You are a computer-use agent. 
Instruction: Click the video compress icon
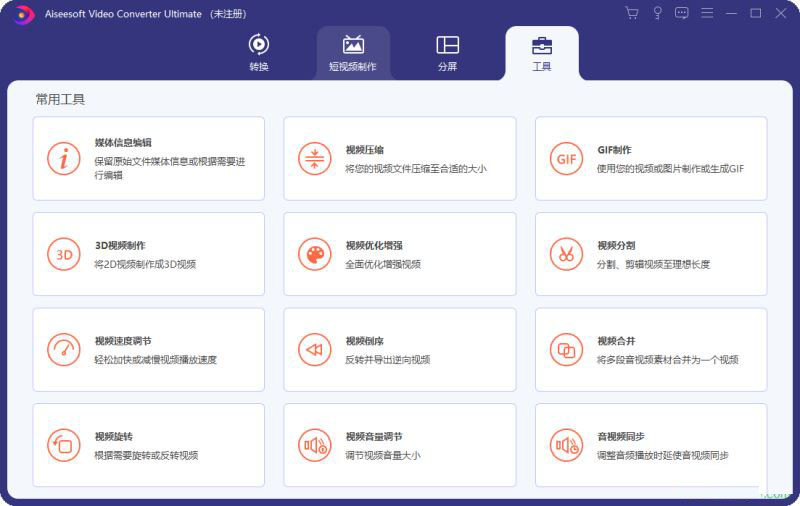[x=314, y=159]
